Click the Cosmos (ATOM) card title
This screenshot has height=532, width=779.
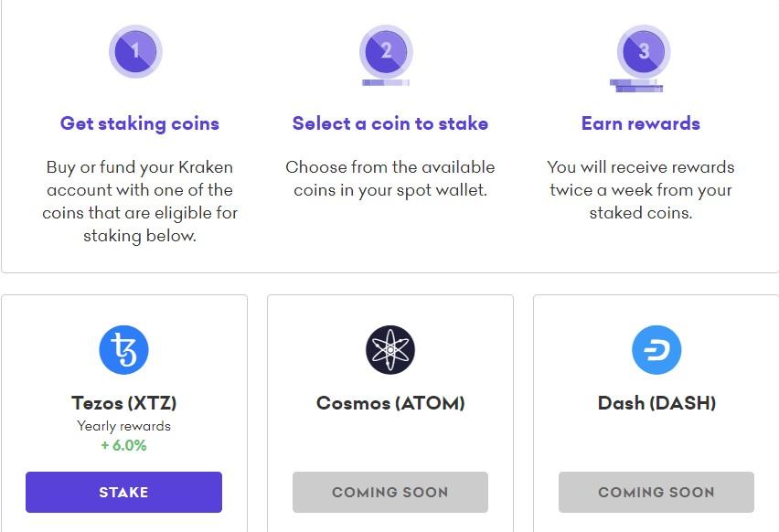(390, 403)
